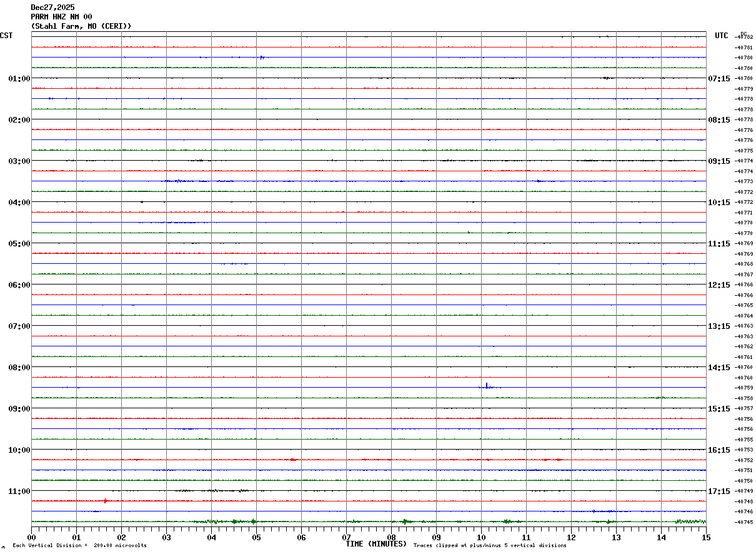Select bottom axis minute label 14
Screen dimensions: 756x554
point(661,537)
